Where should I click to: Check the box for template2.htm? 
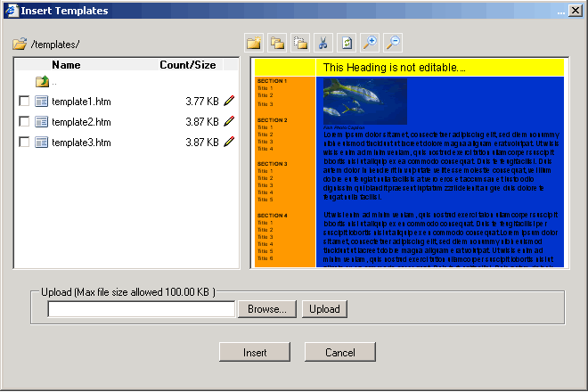pyautogui.click(x=24, y=121)
